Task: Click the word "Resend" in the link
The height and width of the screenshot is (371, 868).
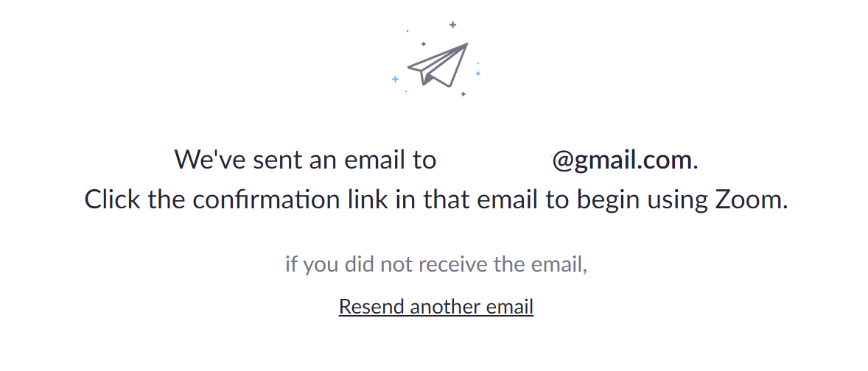Action: 372,306
